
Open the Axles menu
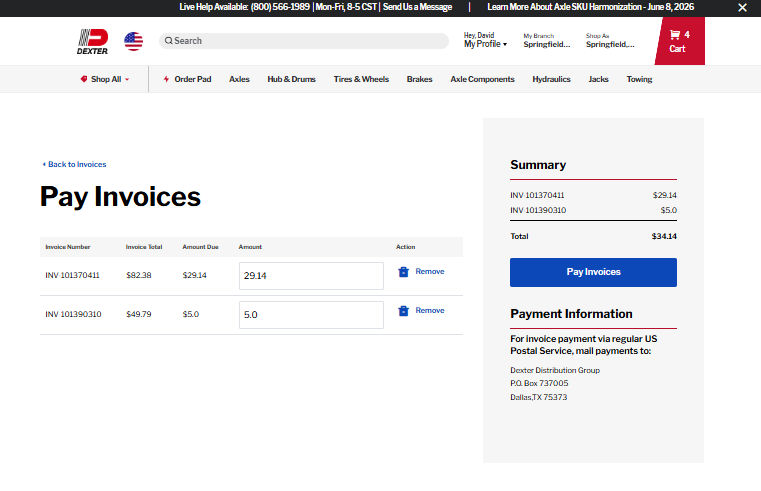click(239, 79)
